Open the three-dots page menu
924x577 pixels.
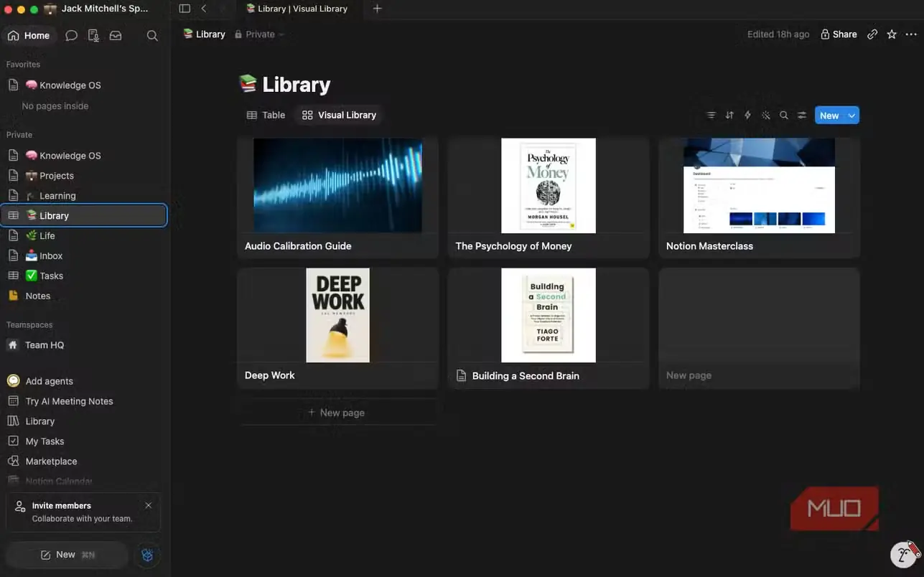tap(910, 34)
